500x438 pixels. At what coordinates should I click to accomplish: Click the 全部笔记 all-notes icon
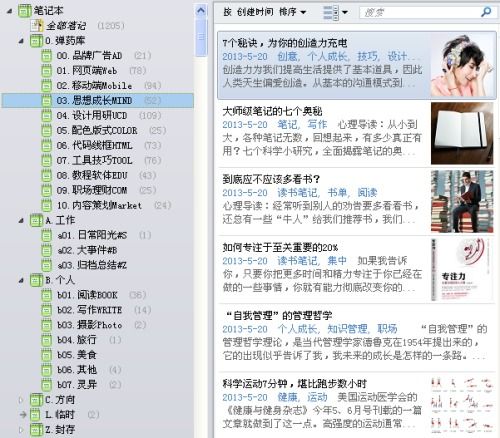37,26
